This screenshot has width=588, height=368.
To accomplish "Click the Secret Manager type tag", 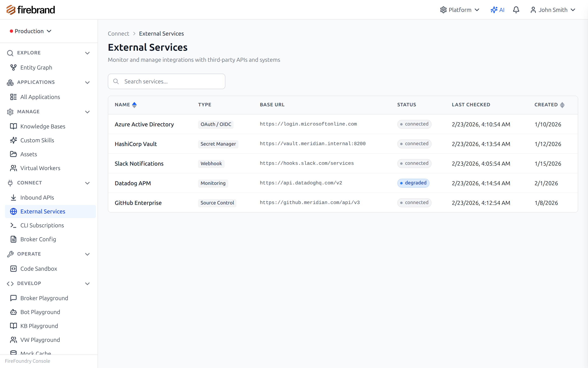I will click(218, 144).
